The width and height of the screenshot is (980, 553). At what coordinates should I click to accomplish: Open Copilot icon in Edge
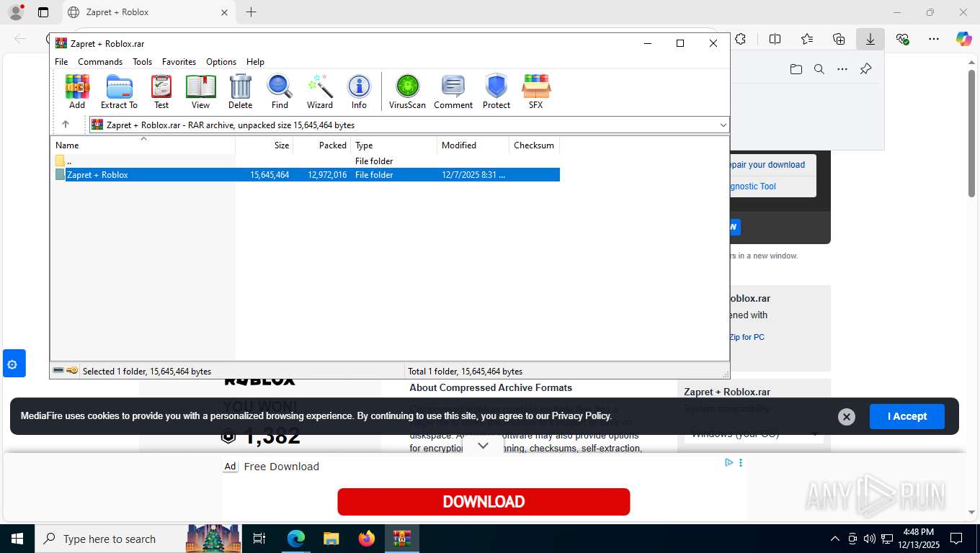point(963,39)
